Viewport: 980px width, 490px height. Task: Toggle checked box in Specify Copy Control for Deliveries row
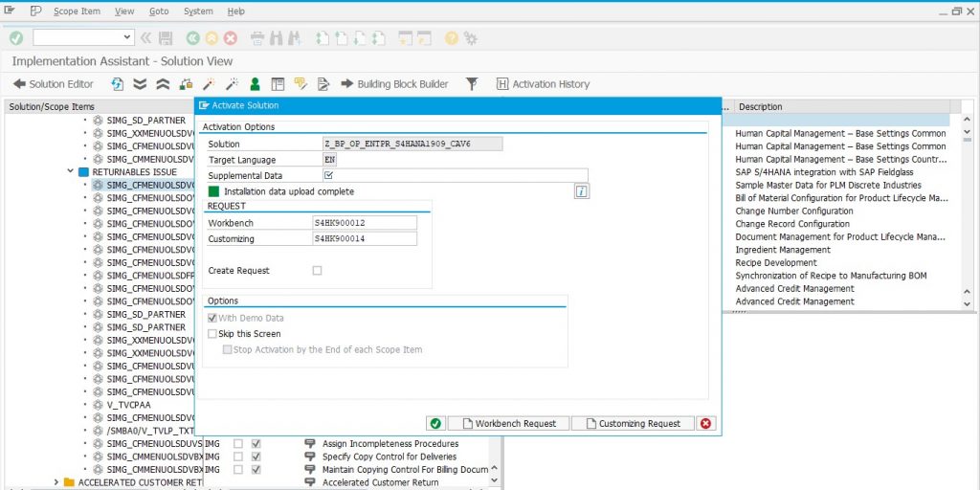[256, 457]
